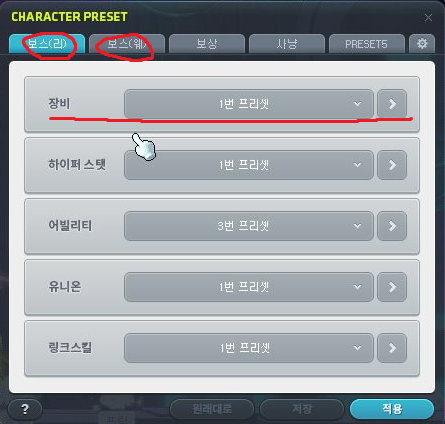Screen dimensions: 445x424
Task: Click the 저장 save button
Action: pos(302,409)
